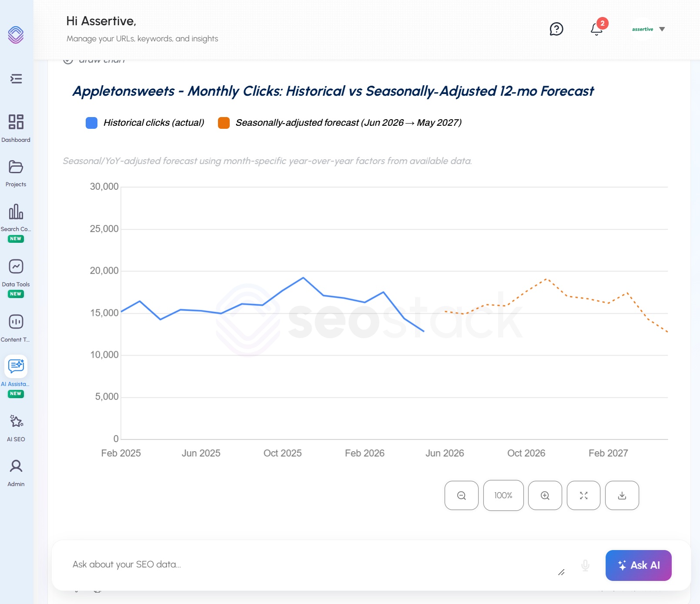Expand chart to fullscreen

point(584,495)
